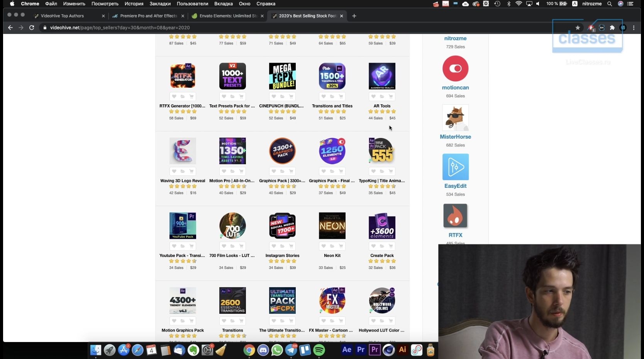The height and width of the screenshot is (359, 644).
Task: Open the Закладки menu
Action: tap(160, 4)
